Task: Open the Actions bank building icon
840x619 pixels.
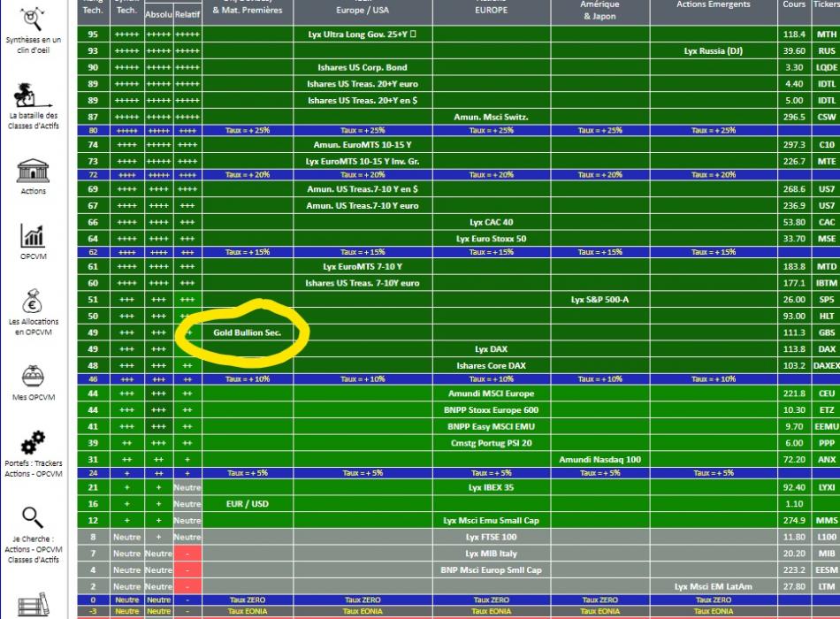Action: tap(33, 171)
